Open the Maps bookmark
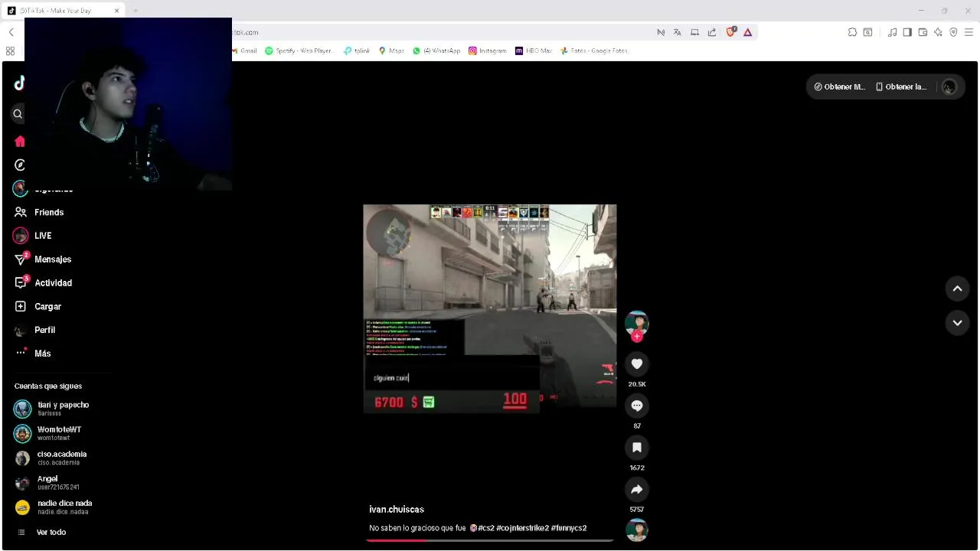980x551 pixels. tap(391, 51)
